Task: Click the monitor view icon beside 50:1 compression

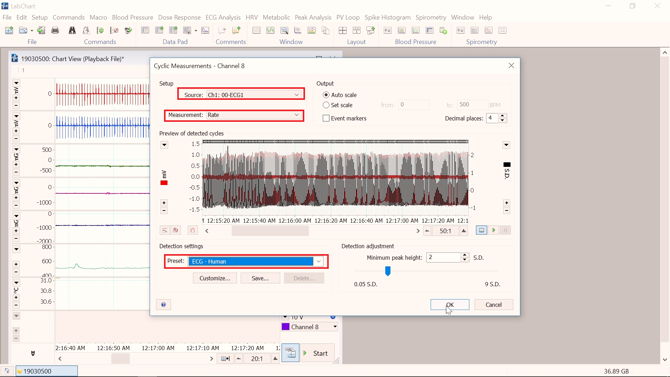Action: point(482,230)
